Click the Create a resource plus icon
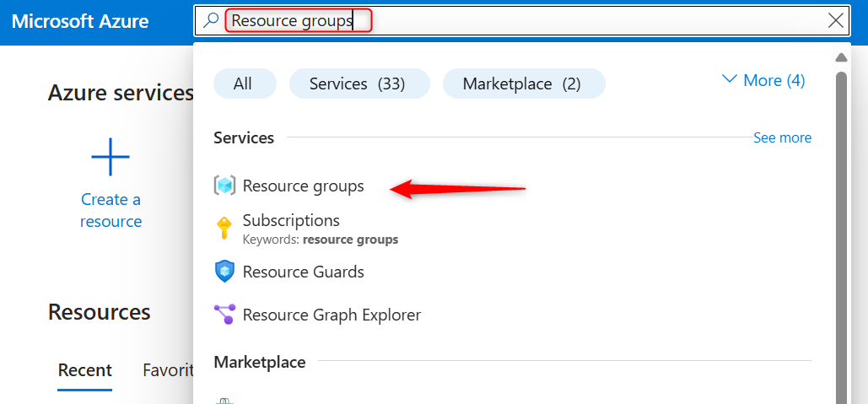 tap(111, 157)
